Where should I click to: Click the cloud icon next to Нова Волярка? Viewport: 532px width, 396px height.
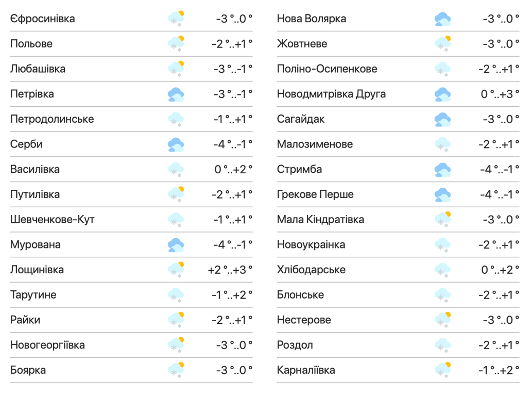click(x=442, y=19)
